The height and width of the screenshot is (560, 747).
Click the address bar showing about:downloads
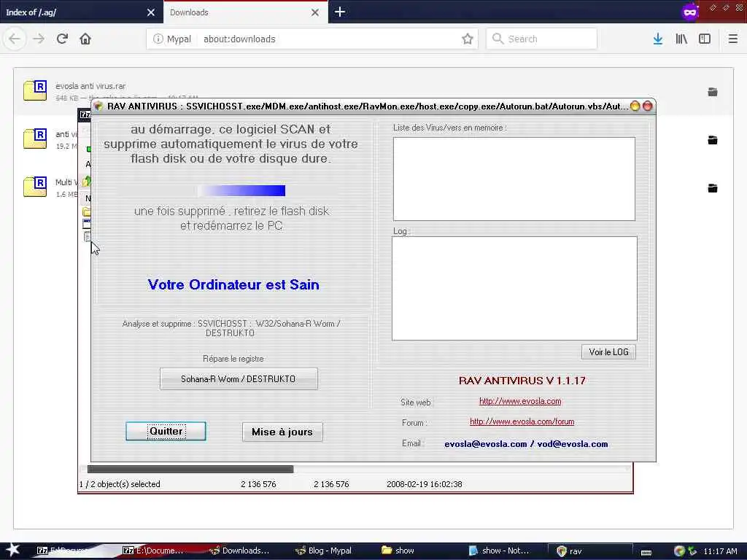(312, 39)
